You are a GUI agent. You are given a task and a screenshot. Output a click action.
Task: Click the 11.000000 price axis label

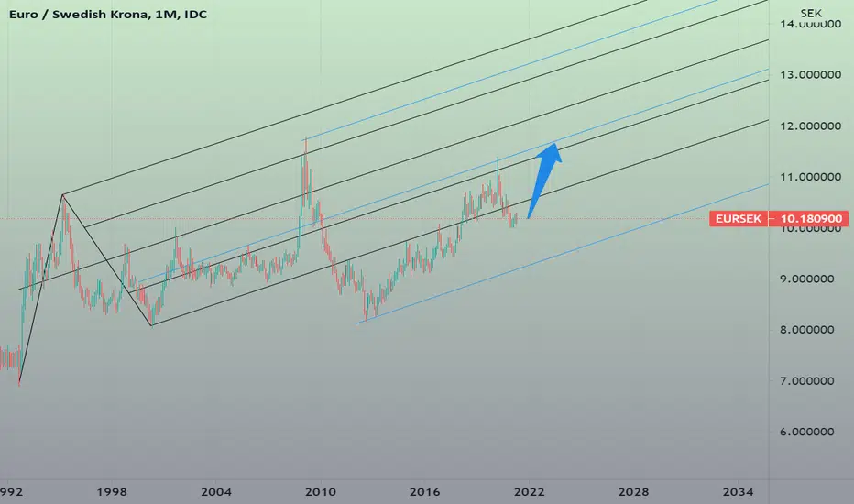[810, 177]
